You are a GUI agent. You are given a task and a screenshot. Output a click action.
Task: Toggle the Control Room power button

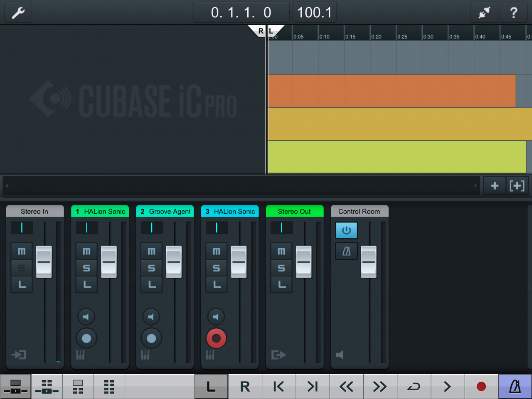[x=347, y=230]
